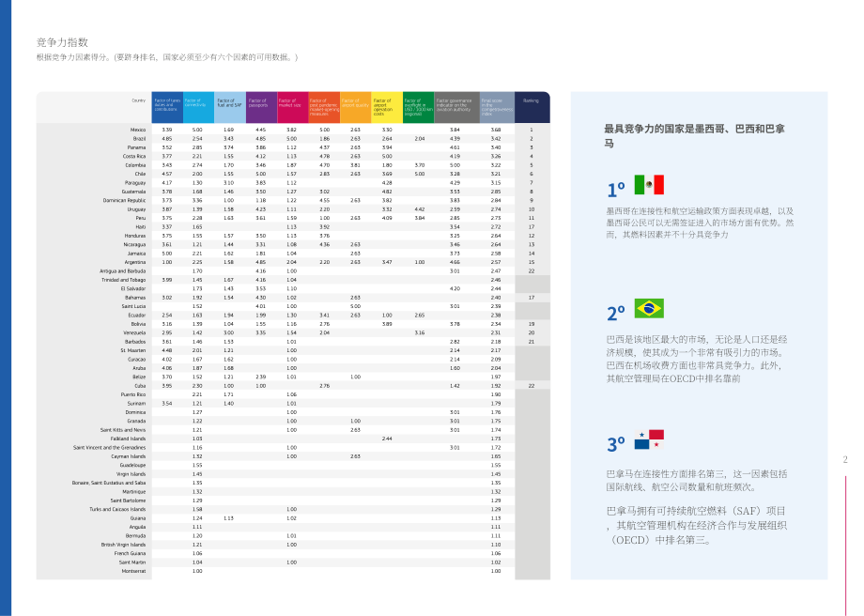The height and width of the screenshot is (616, 864).
Task: Select the page heading 竞争力指数
Action: click(62, 42)
